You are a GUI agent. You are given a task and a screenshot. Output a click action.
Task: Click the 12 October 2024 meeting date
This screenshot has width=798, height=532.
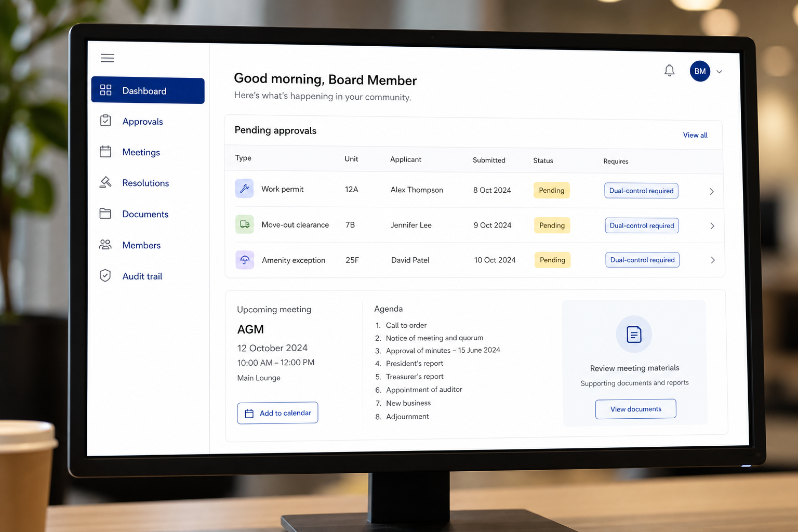point(272,348)
